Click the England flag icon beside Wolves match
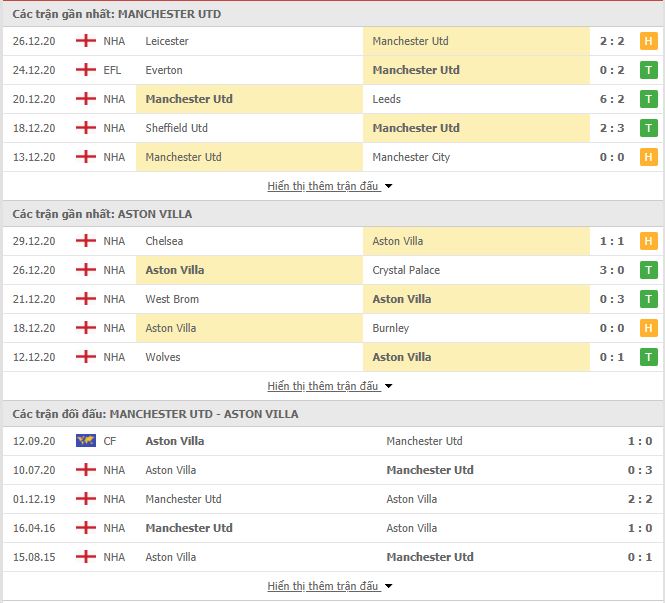The width and height of the screenshot is (665, 603). pos(86,357)
